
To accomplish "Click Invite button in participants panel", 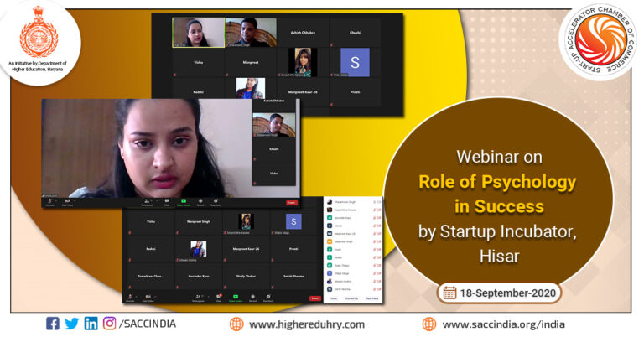I will [x=334, y=298].
